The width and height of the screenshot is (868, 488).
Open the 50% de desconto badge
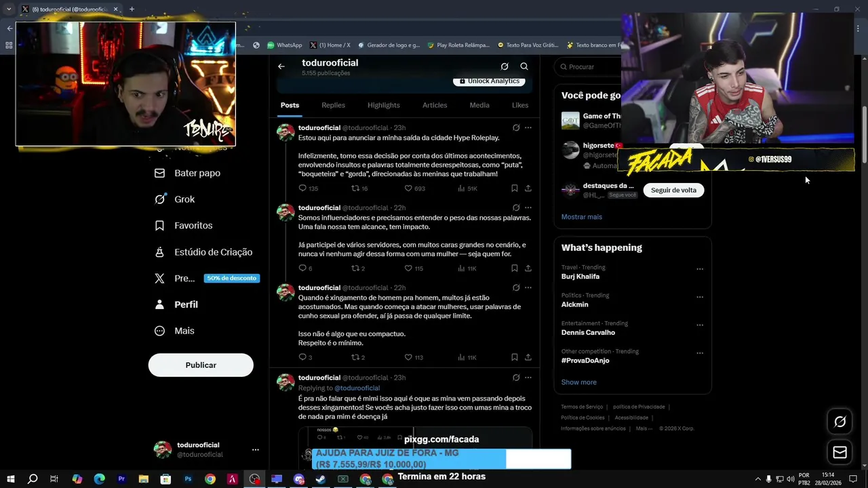point(232,278)
